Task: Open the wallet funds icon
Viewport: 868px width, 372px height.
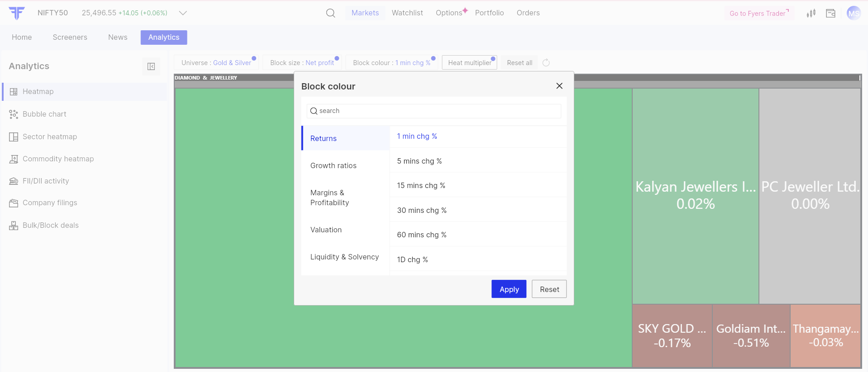Action: point(830,13)
